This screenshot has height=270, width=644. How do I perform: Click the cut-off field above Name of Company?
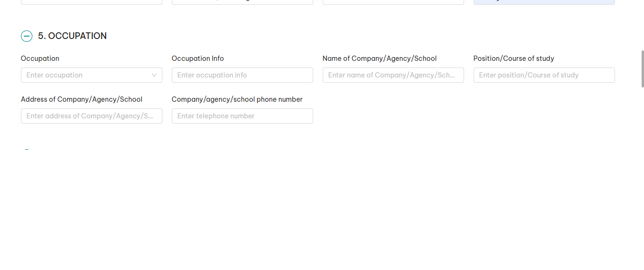[x=393, y=2]
